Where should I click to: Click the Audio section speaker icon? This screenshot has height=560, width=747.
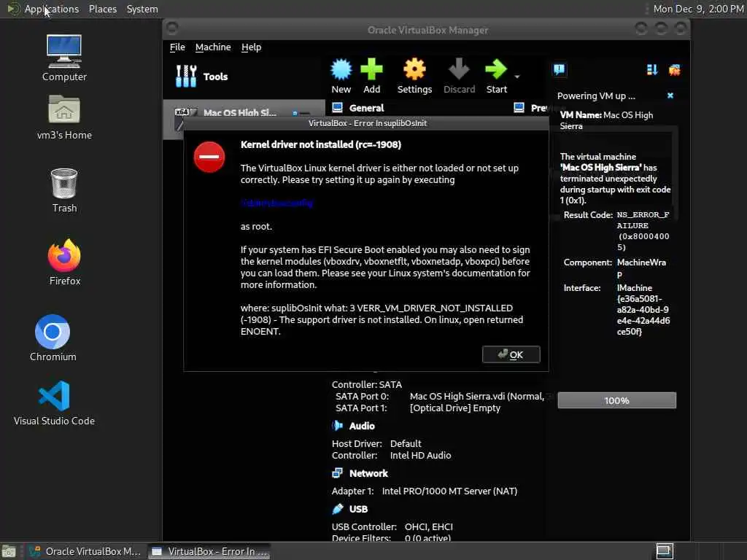(337, 426)
